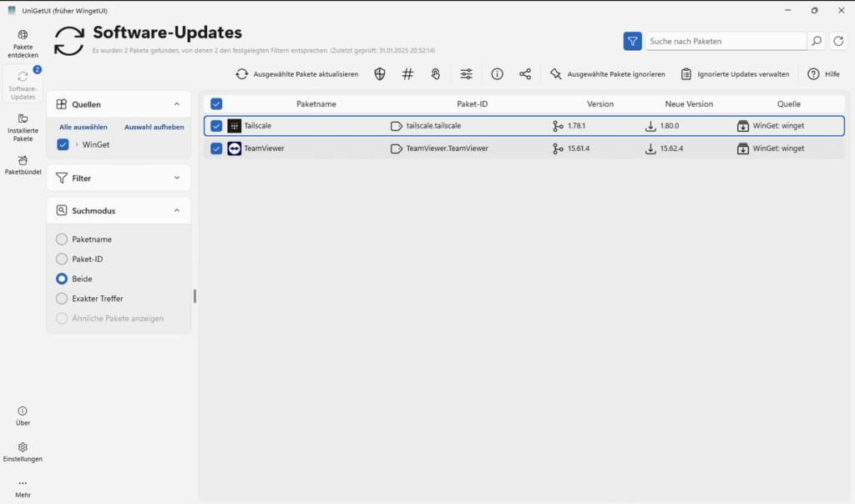Uncheck the Tailscale row checkbox

216,126
